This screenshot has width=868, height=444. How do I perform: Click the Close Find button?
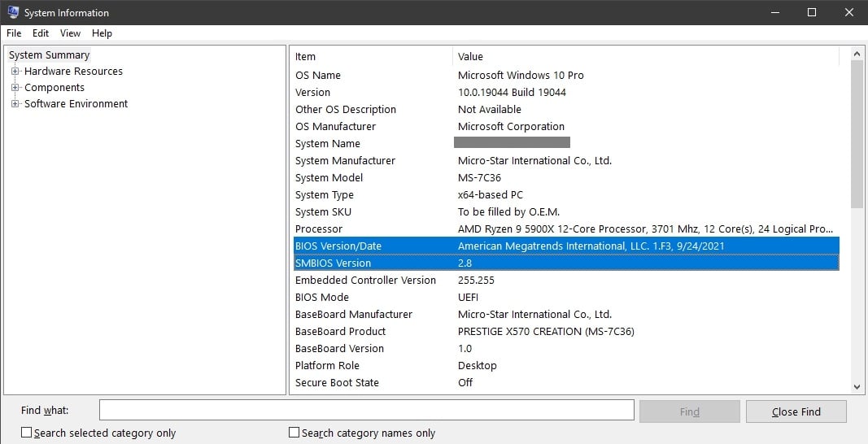(796, 411)
